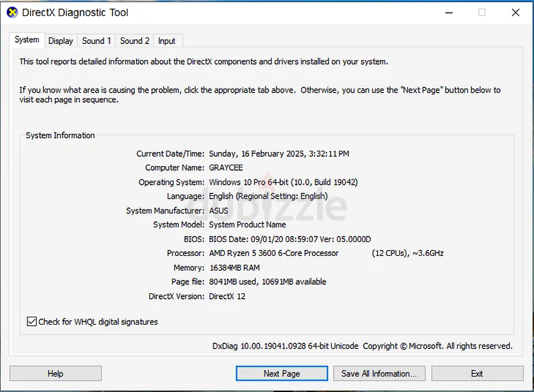The height and width of the screenshot is (392, 534).
Task: Click the disabled maximize window button
Action: click(x=482, y=13)
